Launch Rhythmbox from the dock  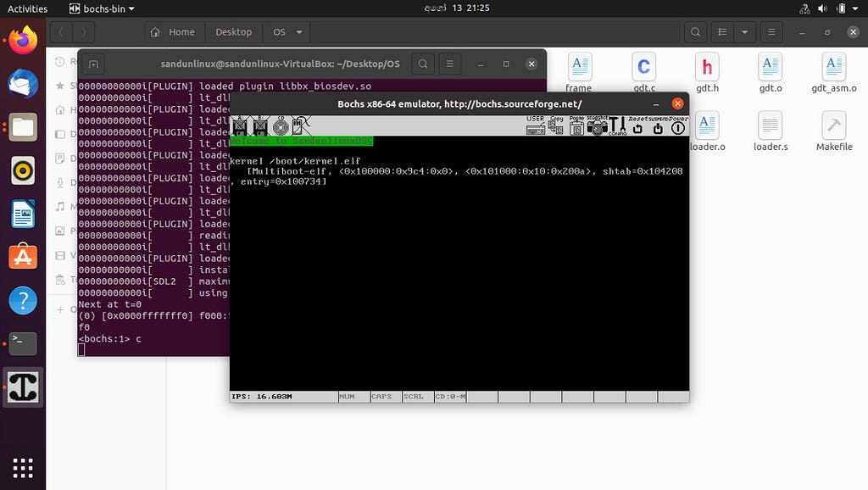[23, 170]
